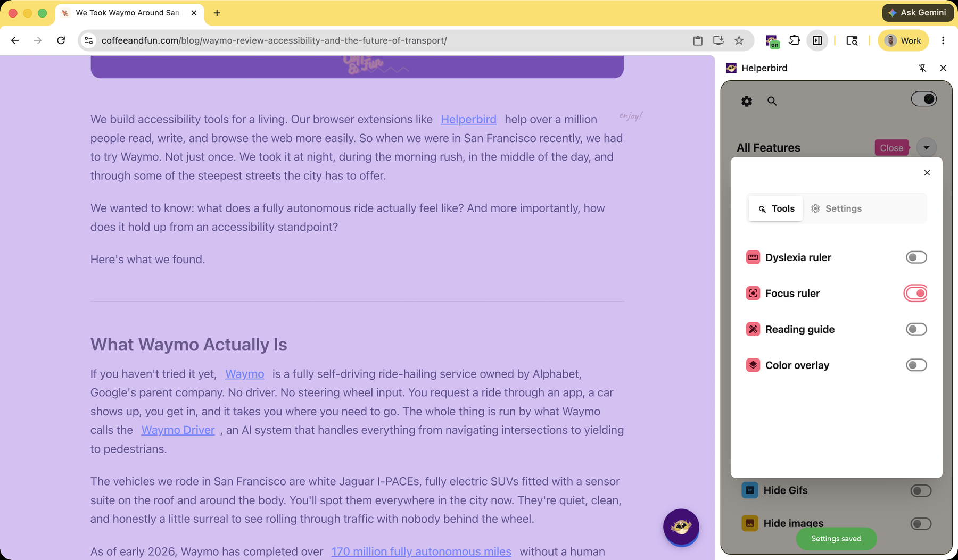
Task: Click the Reading guide icon
Action: coord(753,329)
